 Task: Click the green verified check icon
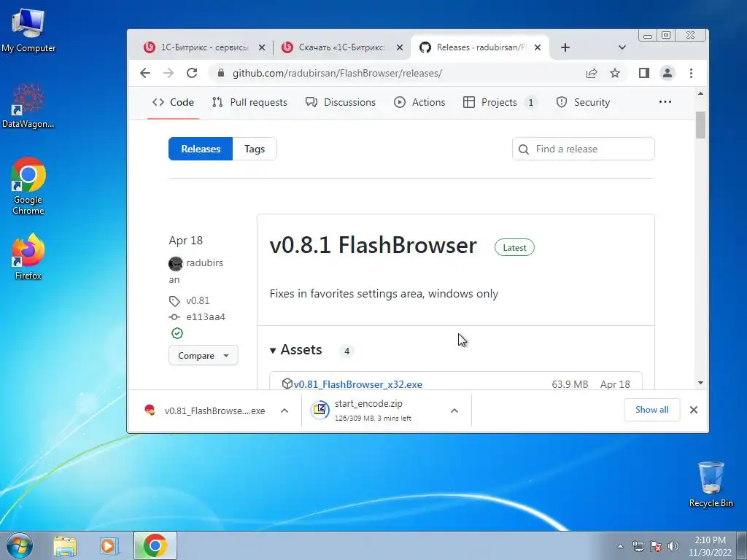coord(177,333)
